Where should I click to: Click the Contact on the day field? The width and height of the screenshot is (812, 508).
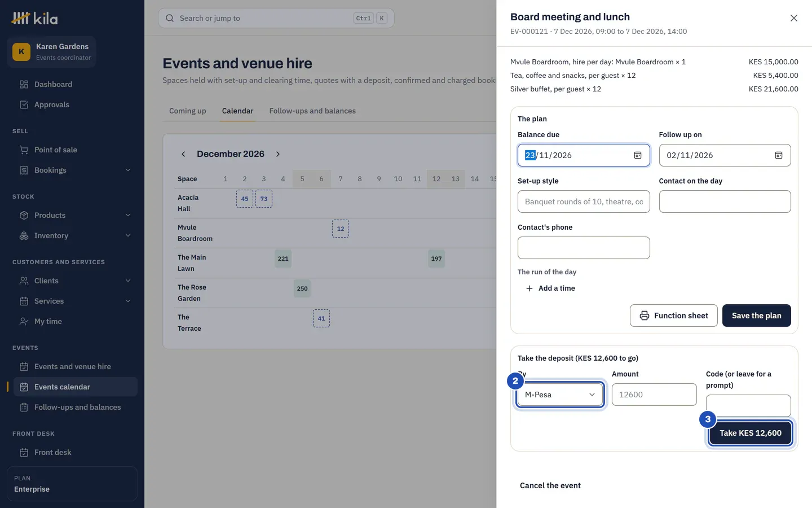pyautogui.click(x=725, y=202)
